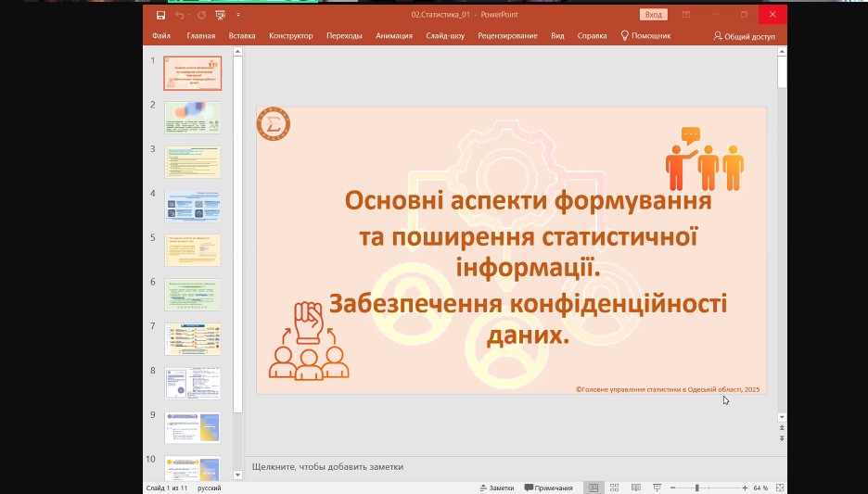This screenshot has height=494, width=868.
Task: Click Fit slide to current window icon
Action: click(781, 488)
